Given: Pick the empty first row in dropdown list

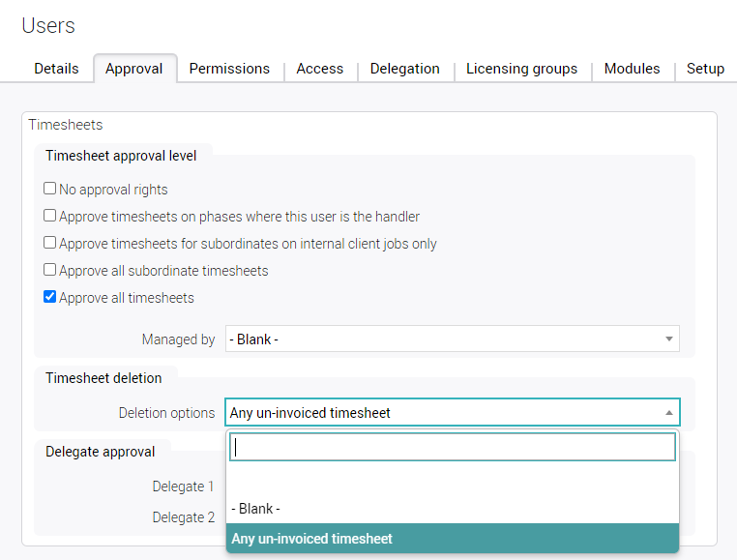Looking at the screenshot, I should coord(453,480).
